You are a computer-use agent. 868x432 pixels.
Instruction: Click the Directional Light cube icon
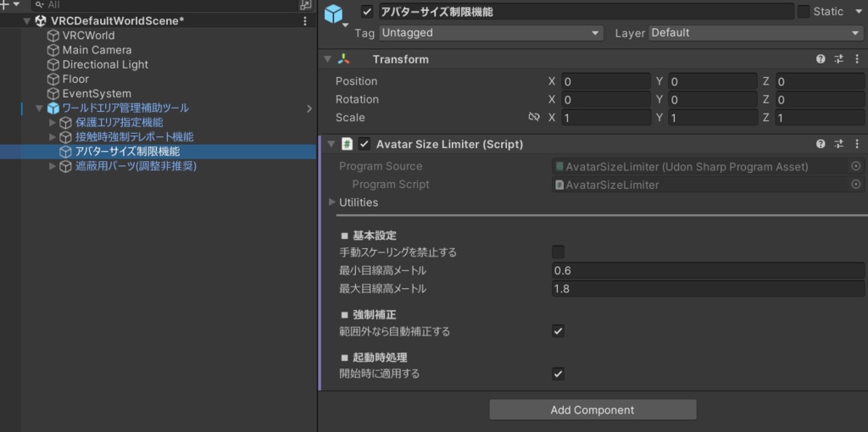tap(53, 64)
